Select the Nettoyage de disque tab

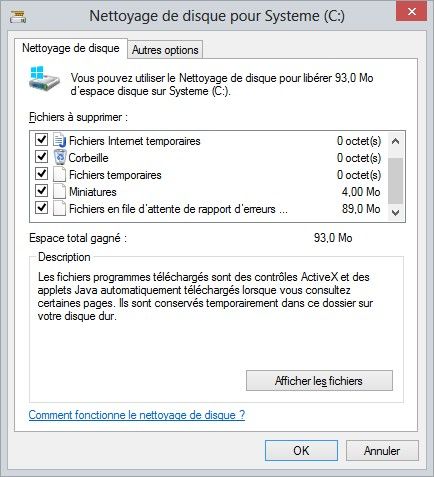71,48
